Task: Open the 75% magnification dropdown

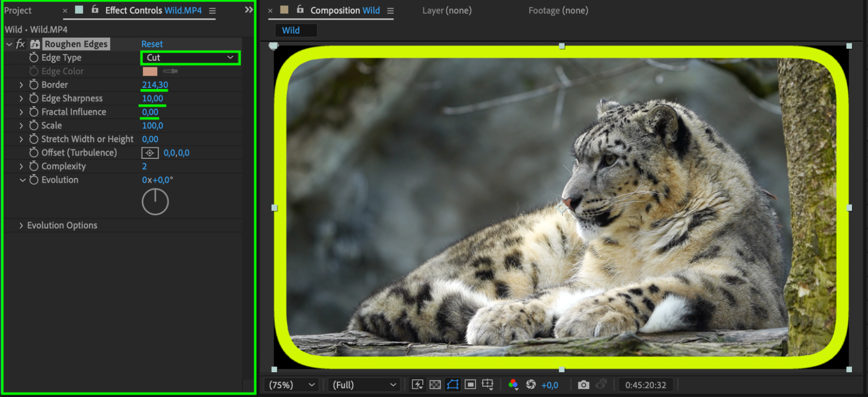Action: pyautogui.click(x=291, y=385)
